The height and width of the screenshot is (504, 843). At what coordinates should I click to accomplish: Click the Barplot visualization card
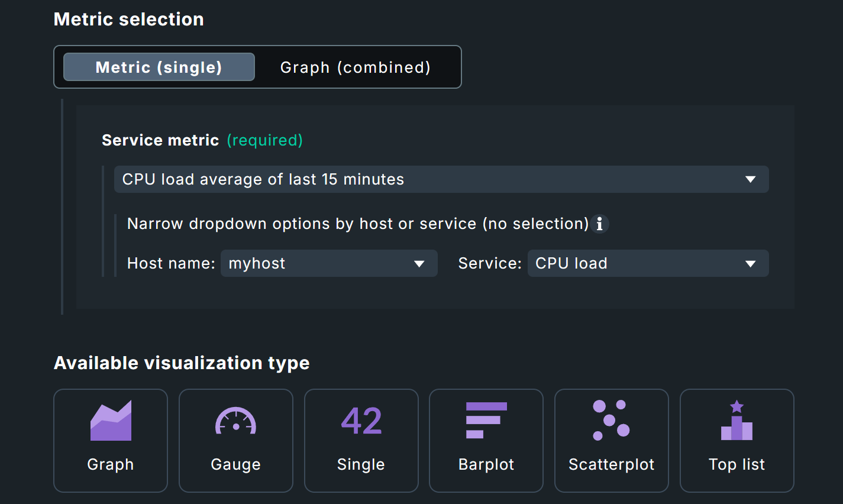pyautogui.click(x=486, y=441)
